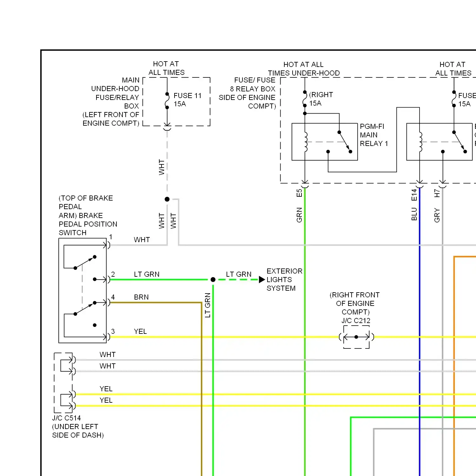Image resolution: width=476 pixels, height=476 pixels.
Task: Click the E14 connector label
Action: pos(414,195)
